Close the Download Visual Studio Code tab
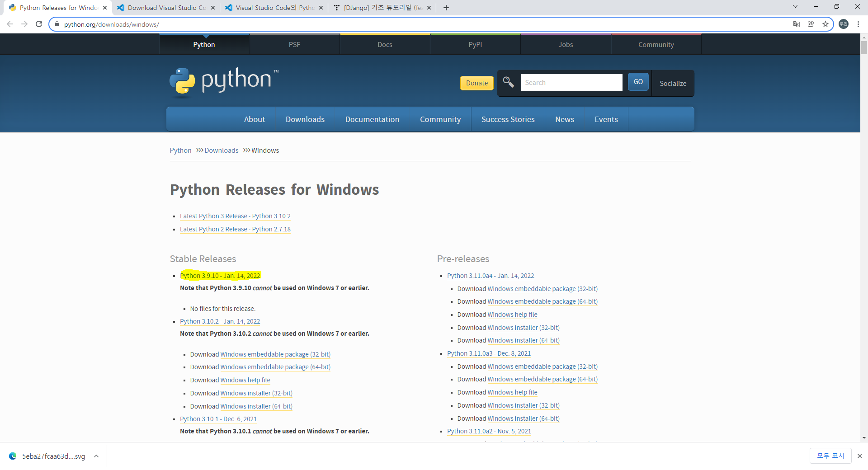The width and height of the screenshot is (868, 470). click(213, 8)
